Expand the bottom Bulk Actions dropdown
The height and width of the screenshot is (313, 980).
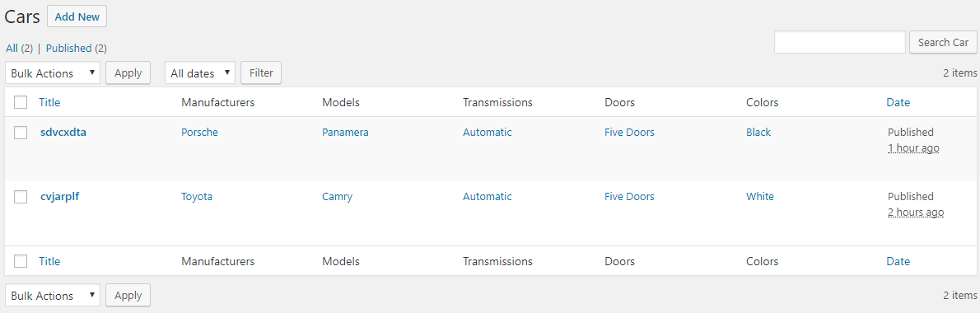[53, 296]
